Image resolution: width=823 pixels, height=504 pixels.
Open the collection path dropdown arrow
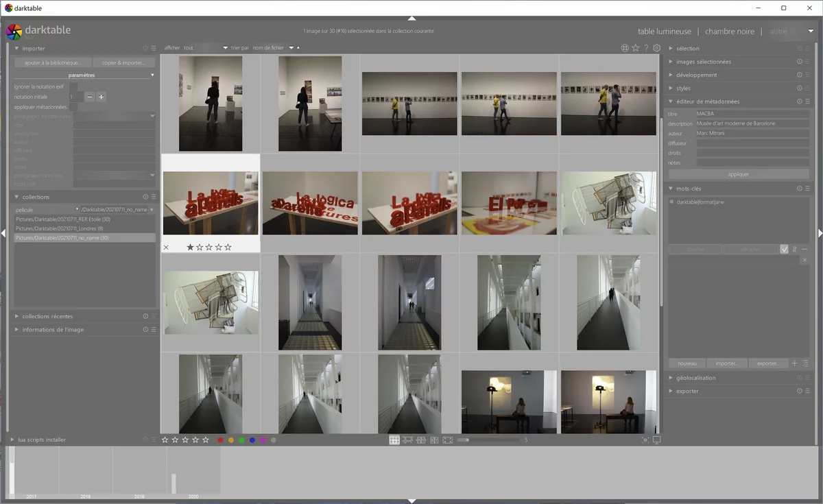(151, 210)
